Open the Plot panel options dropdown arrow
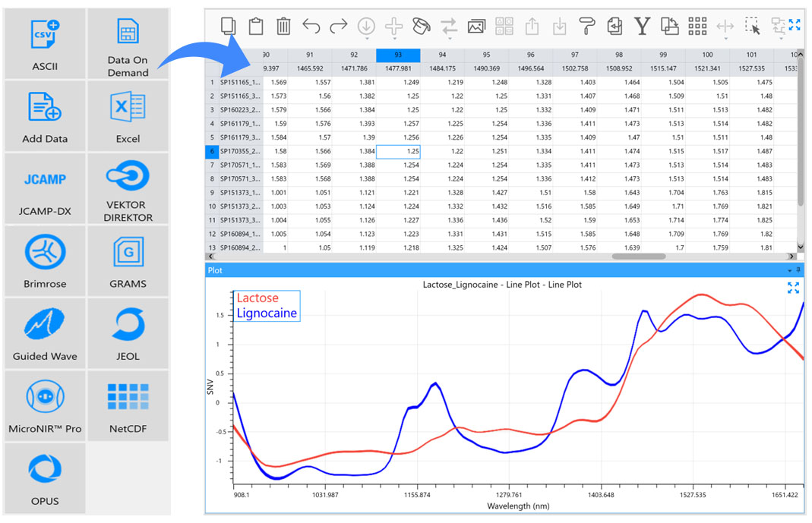This screenshot has height=523, width=812. coord(790,270)
